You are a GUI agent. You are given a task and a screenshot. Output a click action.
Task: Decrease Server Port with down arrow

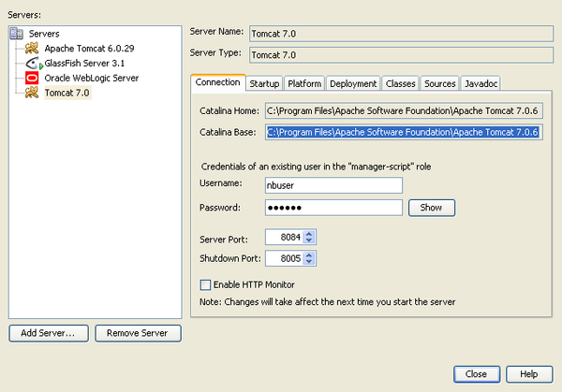310,240
